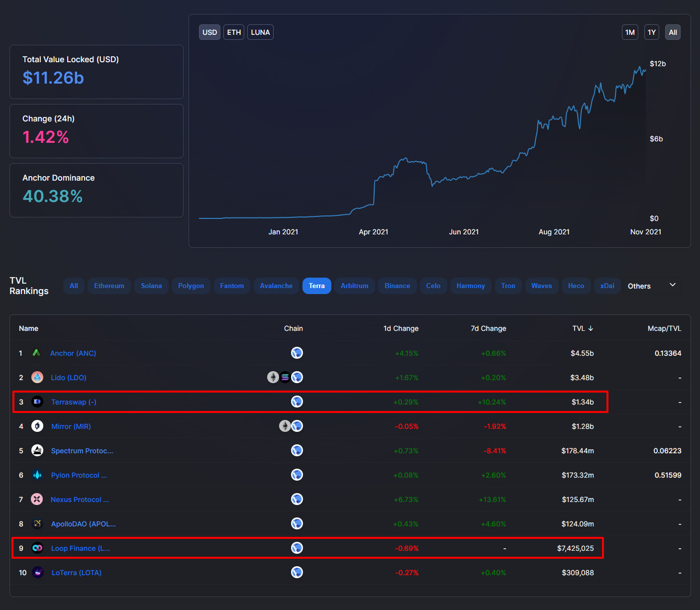The height and width of the screenshot is (610, 700).
Task: Select the Harmony chain tab
Action: coord(471,286)
